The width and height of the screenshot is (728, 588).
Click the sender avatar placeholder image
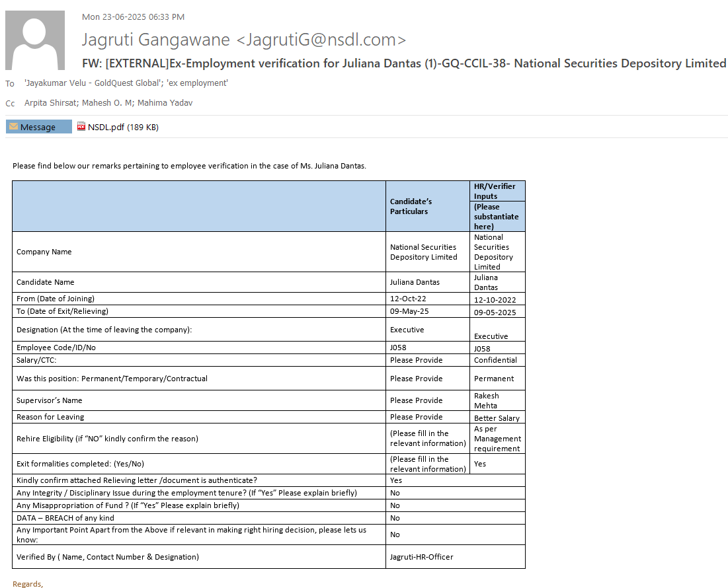pyautogui.click(x=35, y=40)
